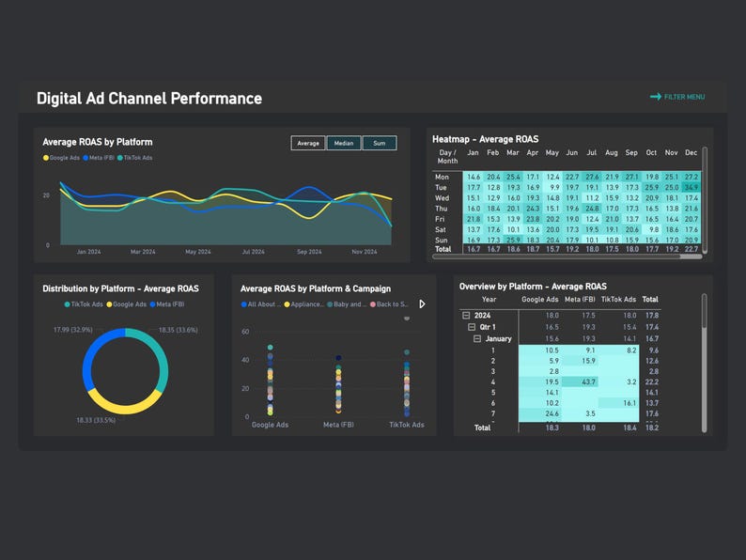Click Baby and legend in campaign chart
The height and width of the screenshot is (560, 746).
click(347, 304)
